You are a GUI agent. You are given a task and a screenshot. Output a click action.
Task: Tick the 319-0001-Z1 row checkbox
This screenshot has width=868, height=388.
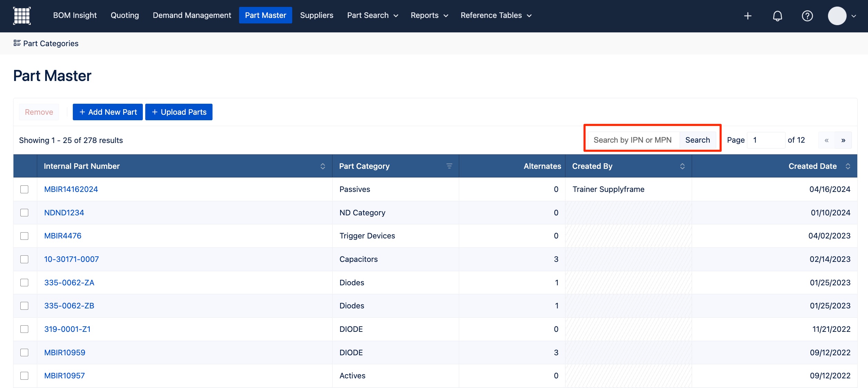click(24, 329)
